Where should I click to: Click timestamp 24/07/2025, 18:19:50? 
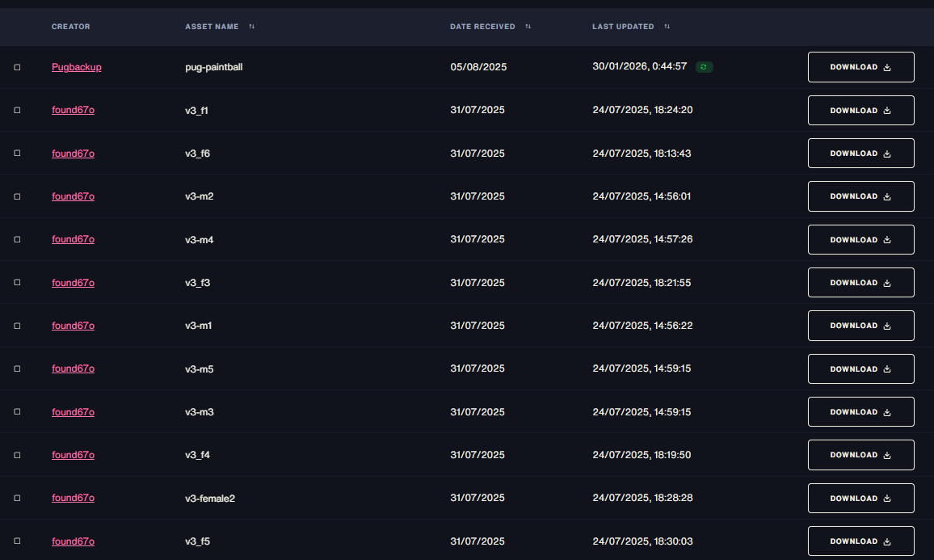[642, 455]
